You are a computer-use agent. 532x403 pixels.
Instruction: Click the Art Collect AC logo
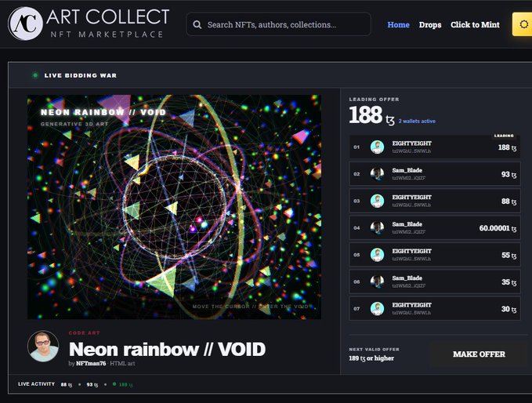(26, 24)
